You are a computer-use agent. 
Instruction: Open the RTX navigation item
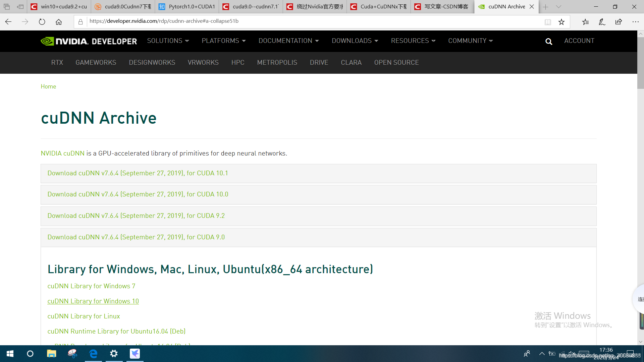pos(57,63)
